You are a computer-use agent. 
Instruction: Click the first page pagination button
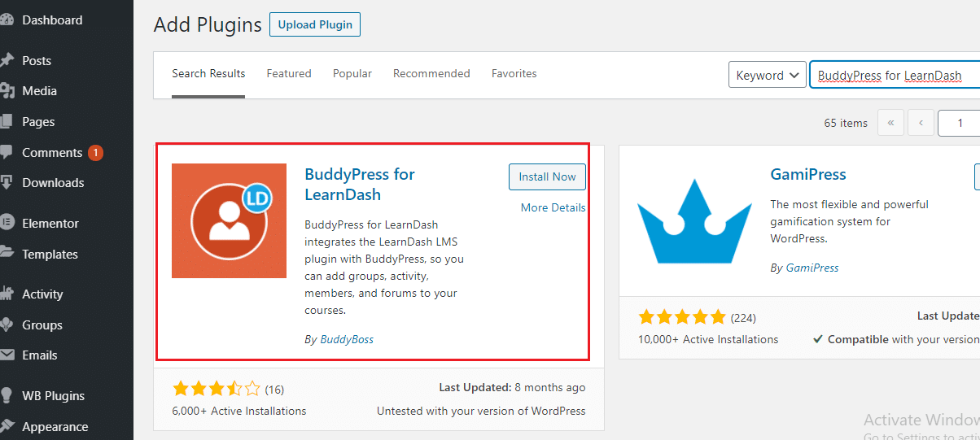pos(890,123)
